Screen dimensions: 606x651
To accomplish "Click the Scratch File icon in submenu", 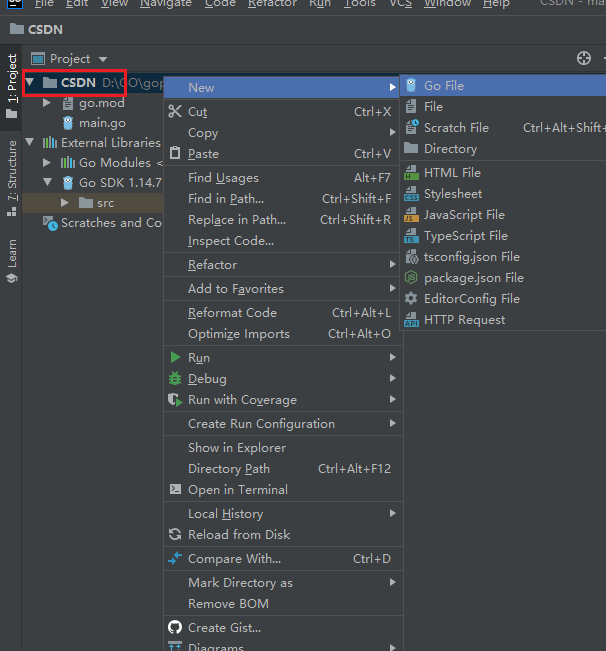I will coord(412,127).
